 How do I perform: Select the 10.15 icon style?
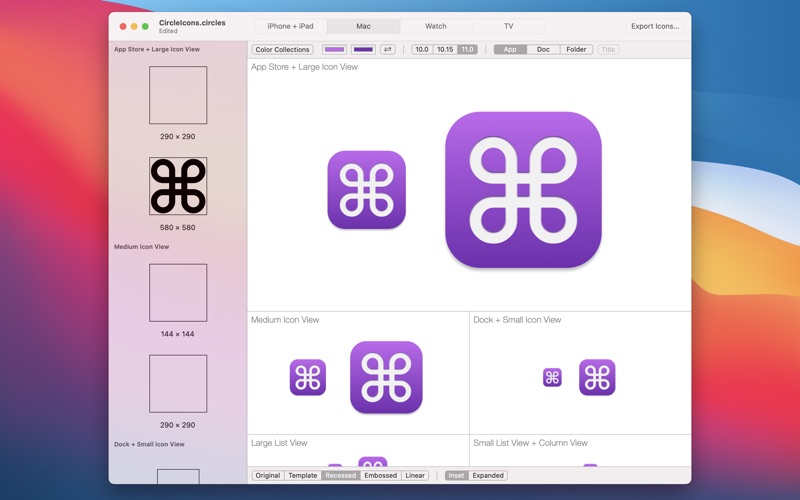point(445,49)
